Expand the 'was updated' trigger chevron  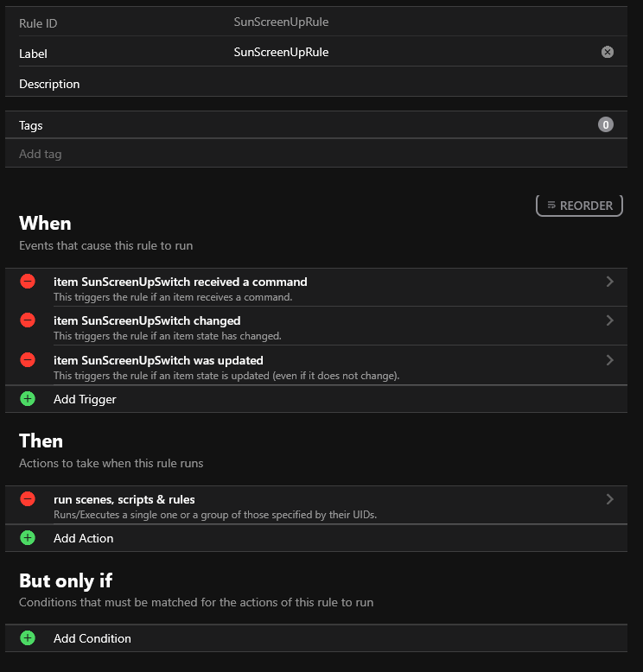(x=610, y=359)
